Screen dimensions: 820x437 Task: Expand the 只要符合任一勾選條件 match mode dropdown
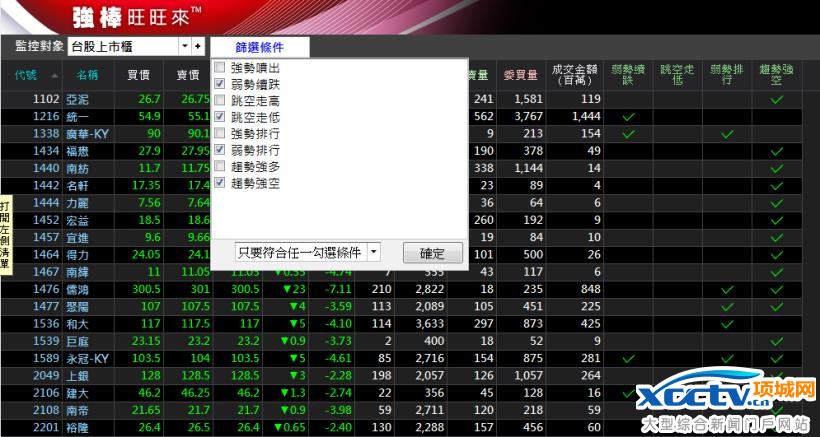click(x=374, y=252)
